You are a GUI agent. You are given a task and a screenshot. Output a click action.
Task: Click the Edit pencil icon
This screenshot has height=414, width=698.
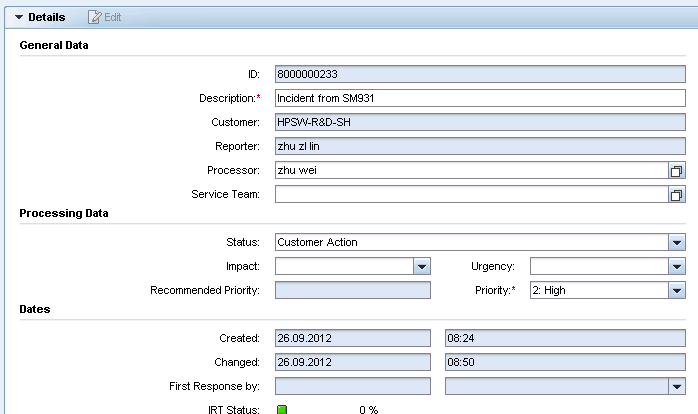94,17
